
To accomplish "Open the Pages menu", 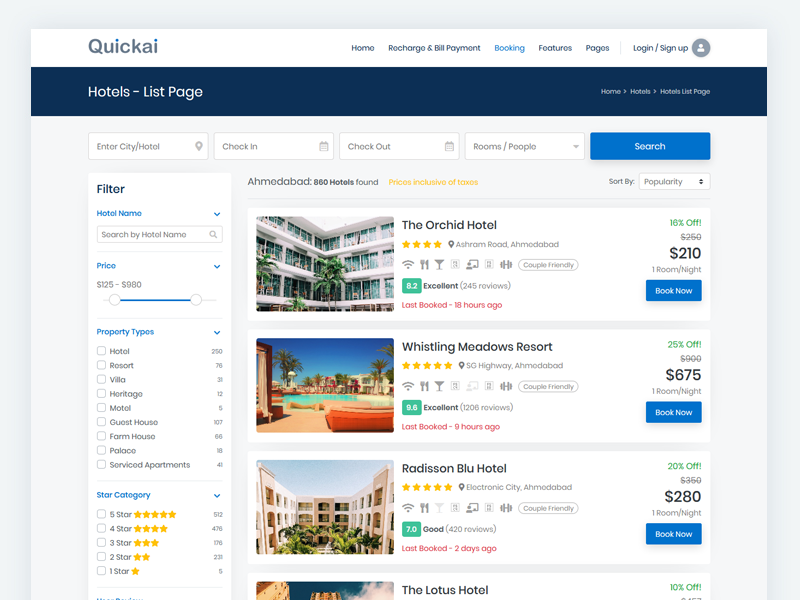I will [597, 48].
